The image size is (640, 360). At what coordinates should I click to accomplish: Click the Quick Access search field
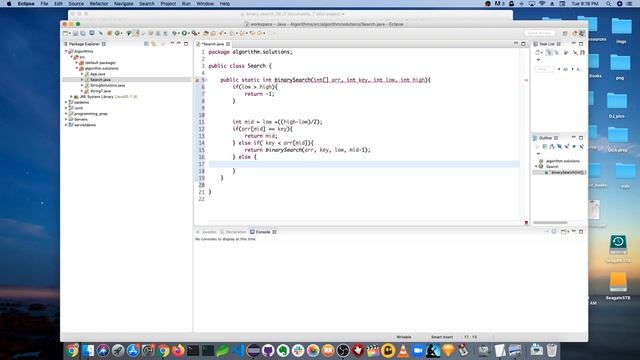tap(540, 33)
